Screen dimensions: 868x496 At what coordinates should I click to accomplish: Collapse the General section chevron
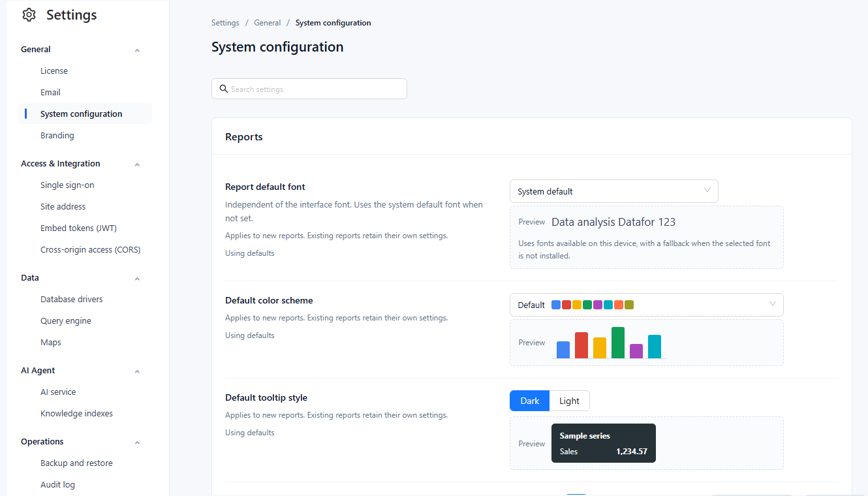(137, 50)
